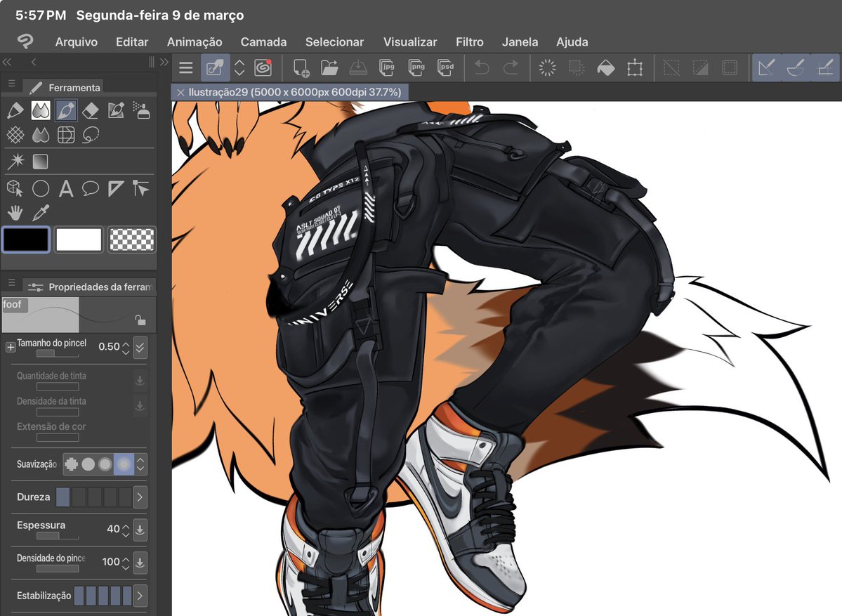Expand Dureza options arrow
The image size is (842, 616).
click(140, 497)
